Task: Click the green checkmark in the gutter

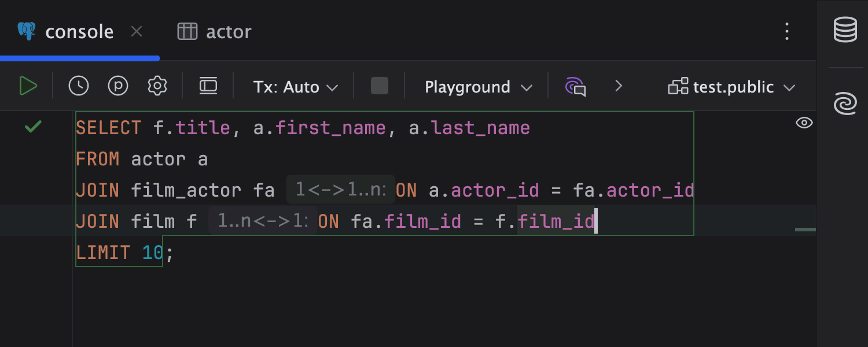Action: (x=34, y=127)
